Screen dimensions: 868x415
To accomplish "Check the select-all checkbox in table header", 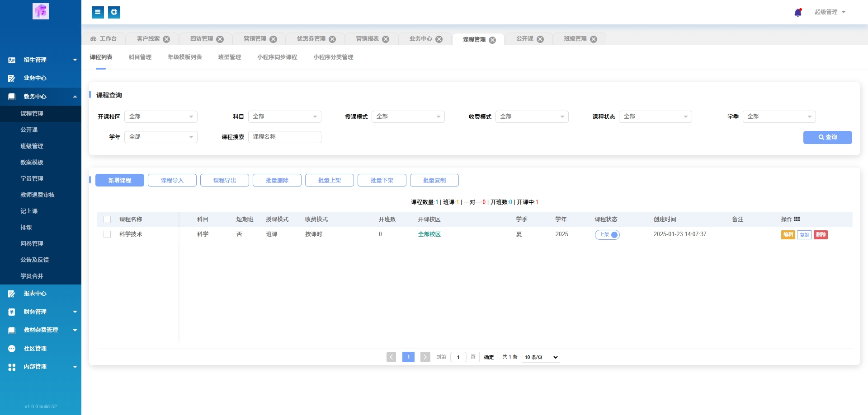I will 107,219.
